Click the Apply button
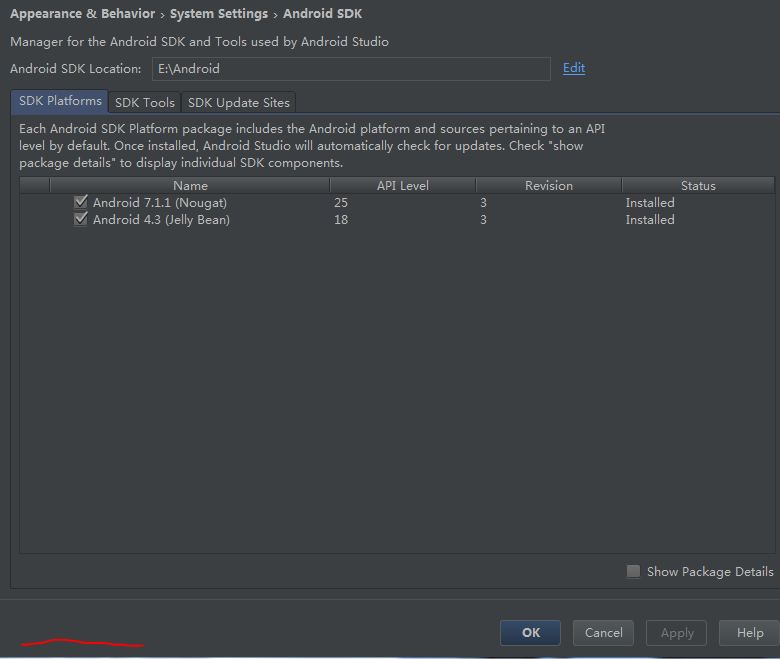This screenshot has width=780, height=659. click(677, 633)
